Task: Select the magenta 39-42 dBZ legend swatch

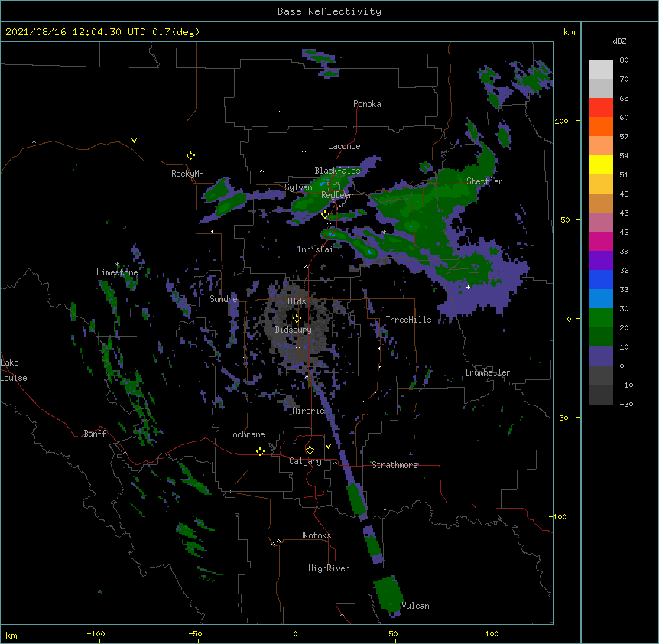Action: pyautogui.click(x=601, y=241)
